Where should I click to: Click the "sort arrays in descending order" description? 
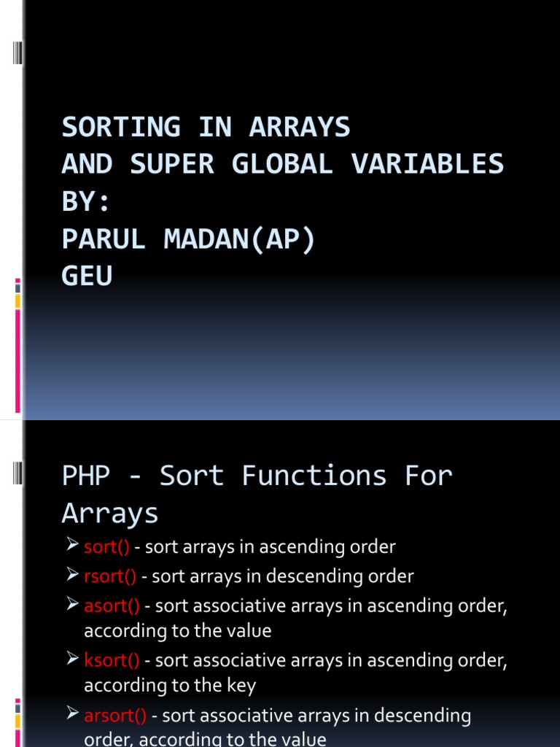coord(283,576)
